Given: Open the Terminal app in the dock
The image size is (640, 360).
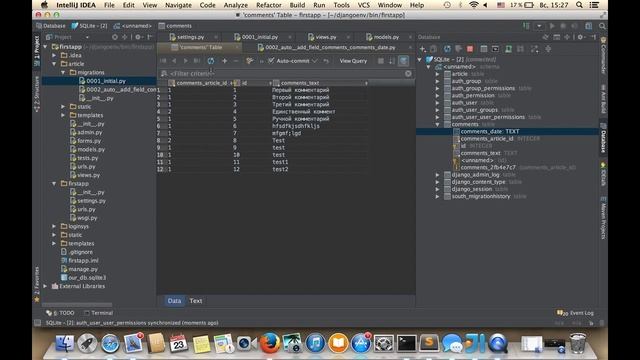Looking at the screenshot, I should tap(407, 343).
